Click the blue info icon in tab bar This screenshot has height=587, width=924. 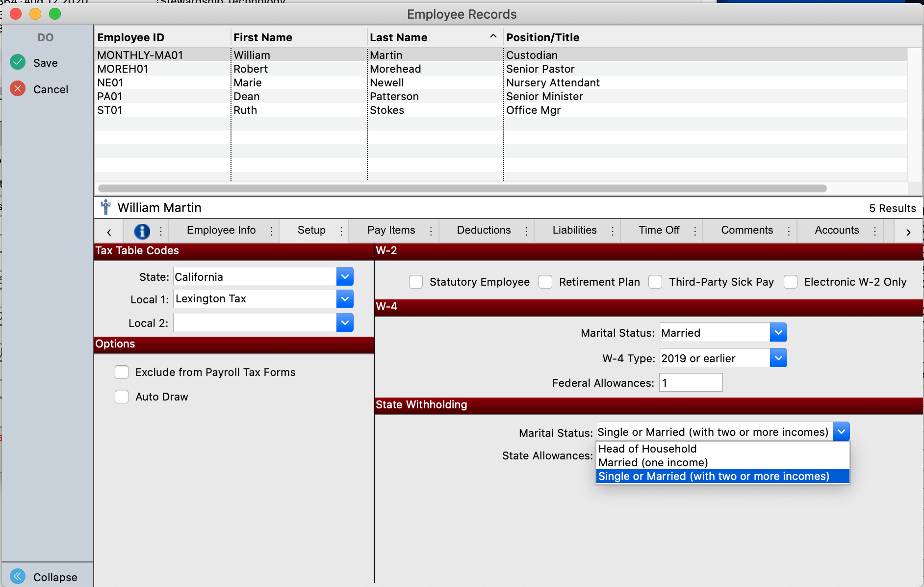(x=142, y=231)
